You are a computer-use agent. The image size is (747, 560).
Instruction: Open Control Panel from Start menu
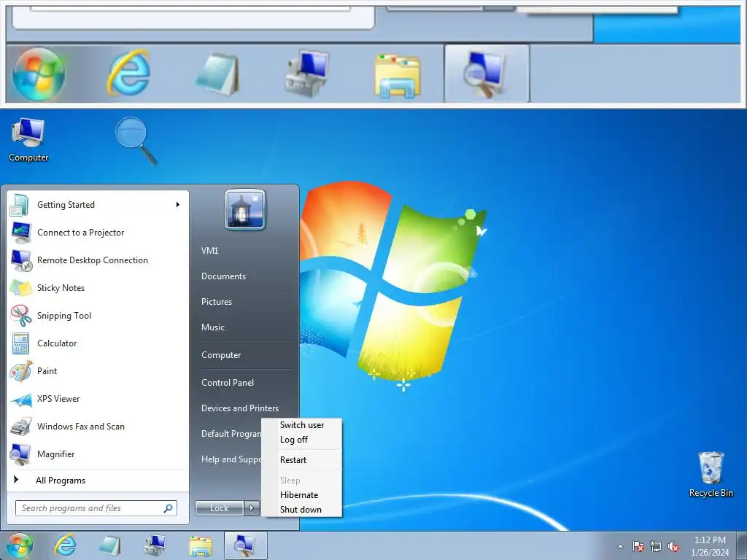click(x=228, y=382)
